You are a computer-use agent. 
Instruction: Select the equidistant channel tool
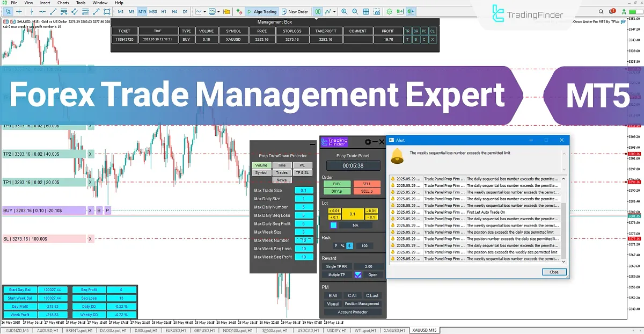[x=75, y=11]
